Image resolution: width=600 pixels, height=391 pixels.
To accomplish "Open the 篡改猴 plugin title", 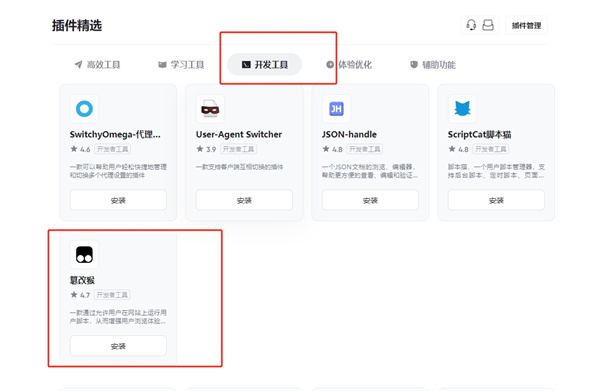I will tap(82, 280).
